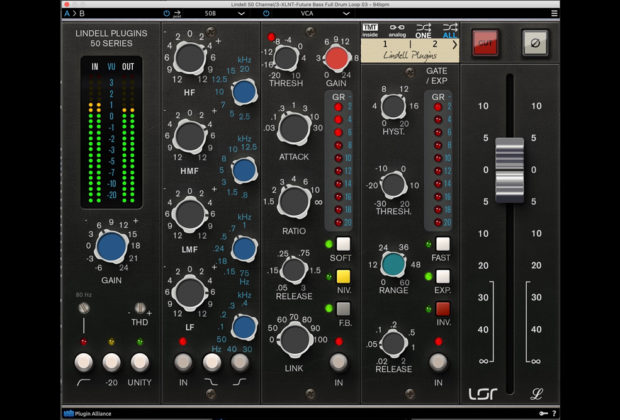This screenshot has width=620, height=420.
Task: Select channel 1 in the TMT strip
Action: coord(385,44)
